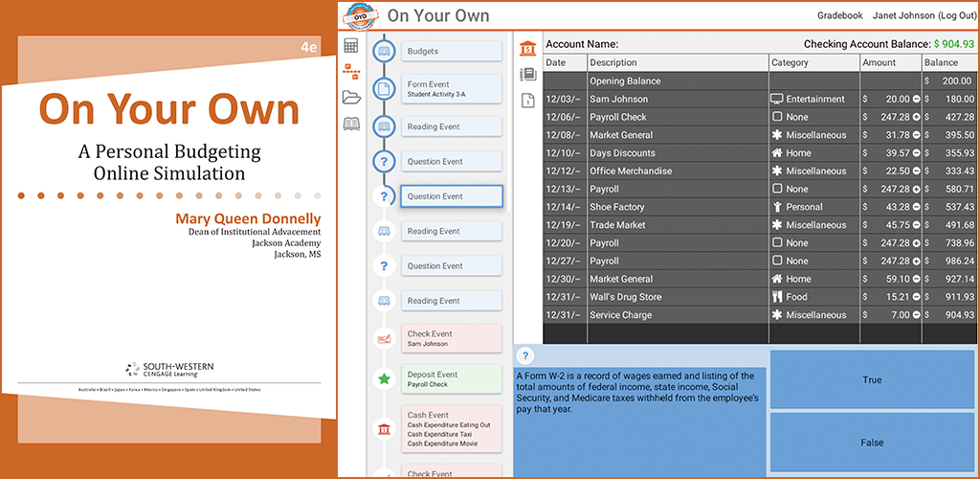This screenshot has width=980, height=479.
Task: Open Form Event Student Activity 3-A
Action: pyautogui.click(x=452, y=89)
